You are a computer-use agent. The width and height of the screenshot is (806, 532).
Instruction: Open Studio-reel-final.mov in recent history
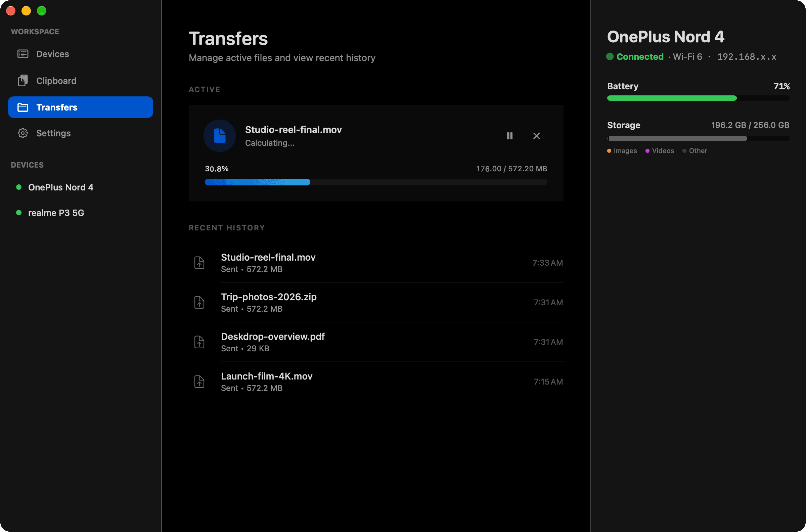pyautogui.click(x=376, y=263)
